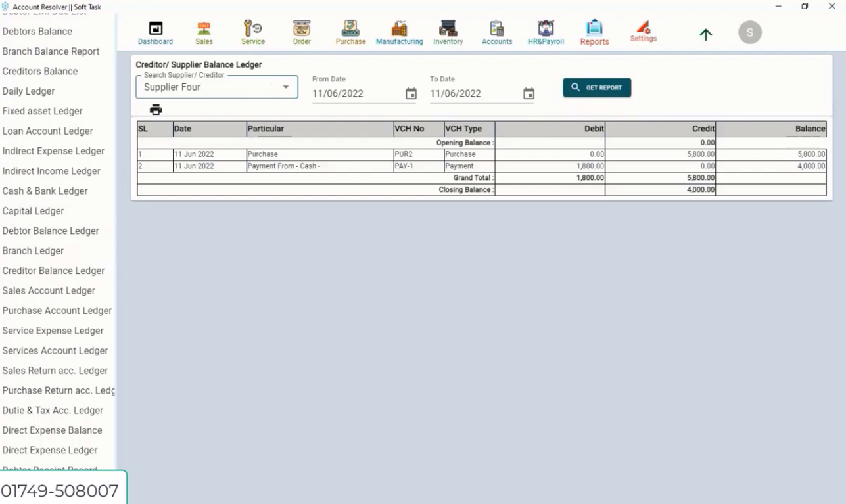Open the From Date calendar picker
Viewport: 846px width, 504px height.
pyautogui.click(x=411, y=94)
